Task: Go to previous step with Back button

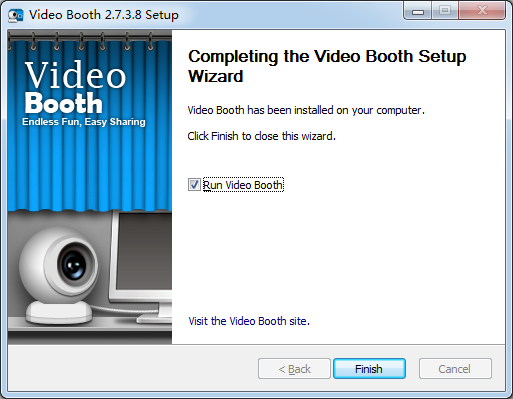Action: pos(294,369)
